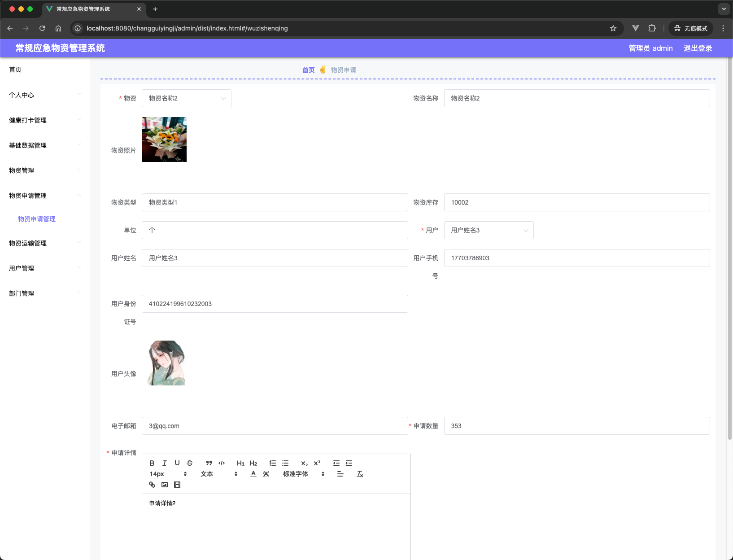Open 用户 select showing 用户姓名3
This screenshot has height=560, width=733.
[489, 230]
